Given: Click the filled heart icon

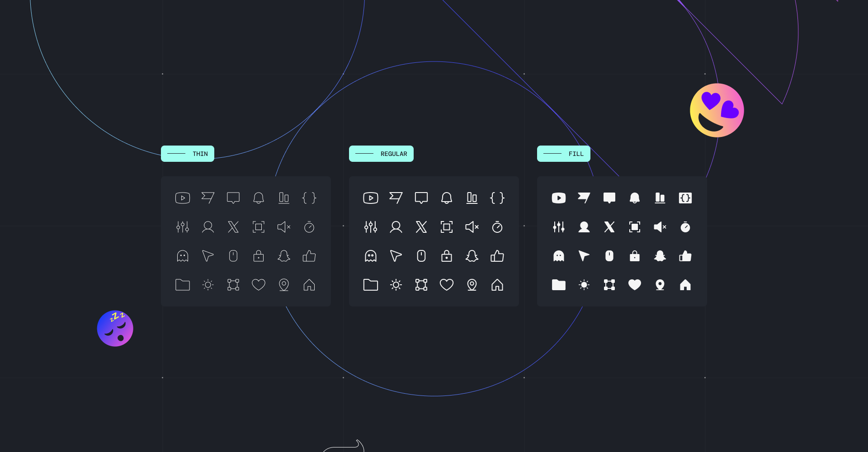Looking at the screenshot, I should pos(635,285).
